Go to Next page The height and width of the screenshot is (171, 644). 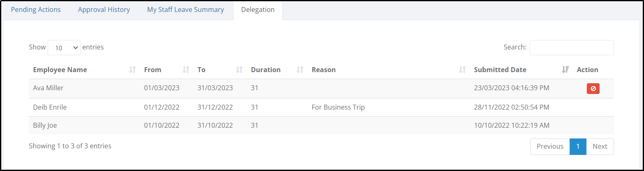(x=600, y=146)
